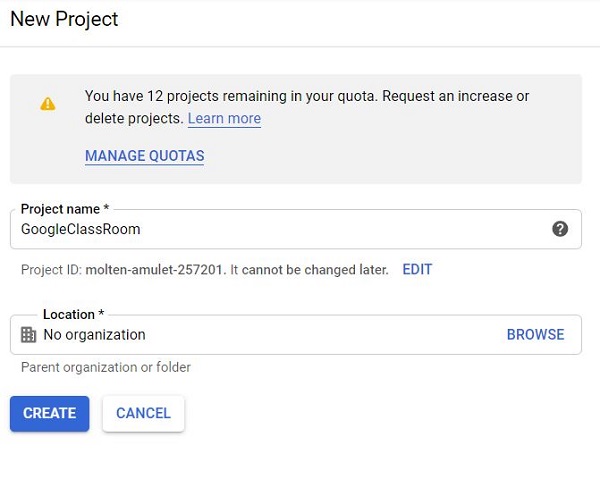Open the Learn more link

(224, 119)
